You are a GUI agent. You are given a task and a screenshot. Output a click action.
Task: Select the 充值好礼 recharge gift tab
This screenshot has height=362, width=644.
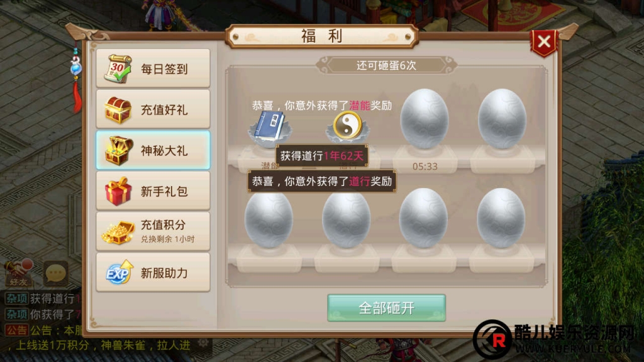(153, 109)
